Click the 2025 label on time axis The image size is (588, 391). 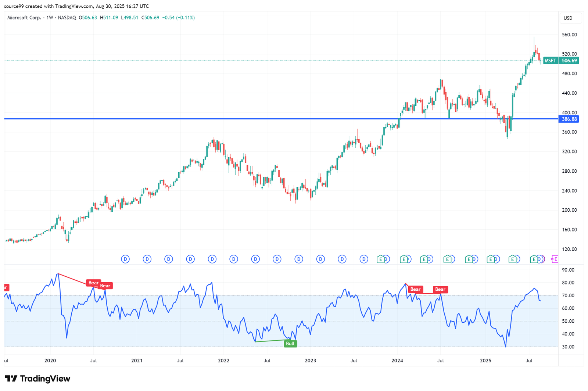pos(486,360)
